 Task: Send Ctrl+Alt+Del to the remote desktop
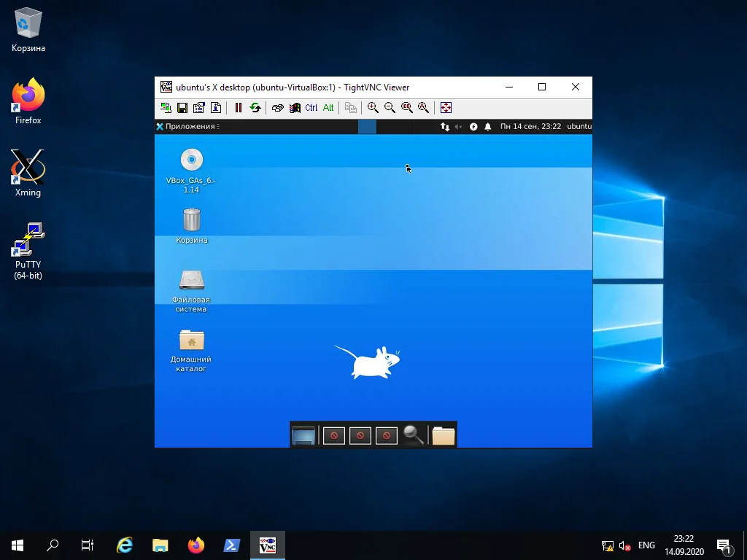277,108
